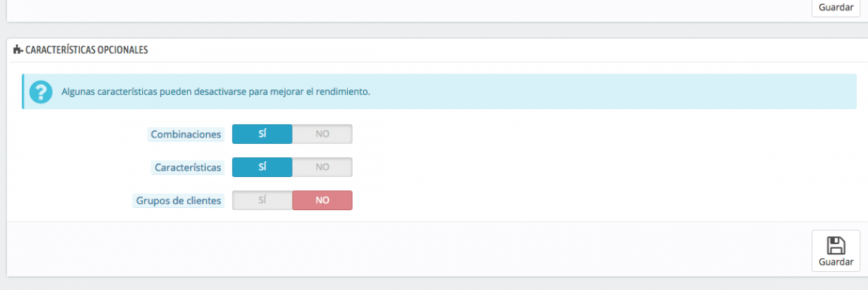
Task: Turn off Características with NO
Action: (322, 167)
